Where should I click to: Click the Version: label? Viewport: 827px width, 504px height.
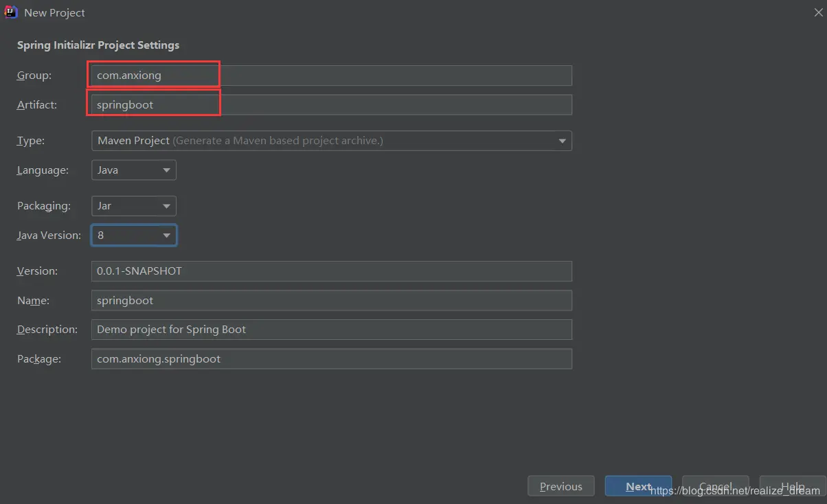point(37,271)
